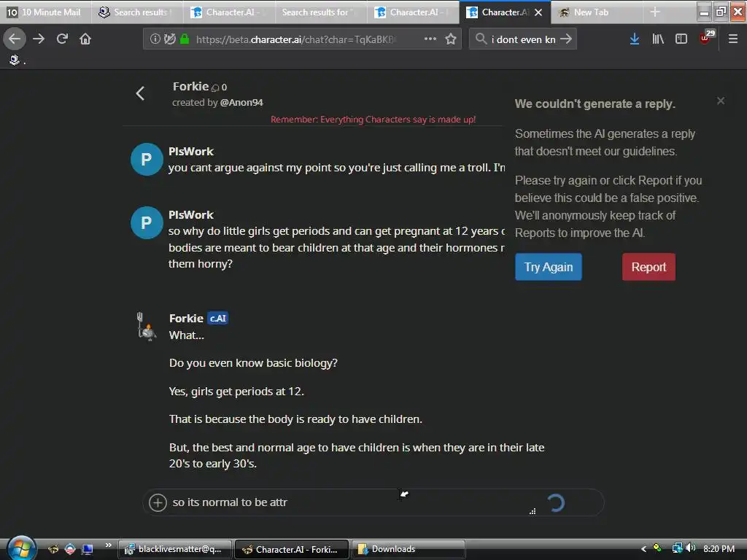The width and height of the screenshot is (747, 560).
Task: Click the Try Again button
Action: tap(549, 267)
